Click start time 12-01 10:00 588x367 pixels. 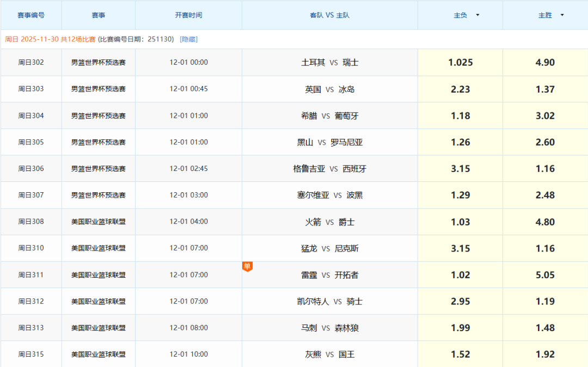[x=188, y=354]
